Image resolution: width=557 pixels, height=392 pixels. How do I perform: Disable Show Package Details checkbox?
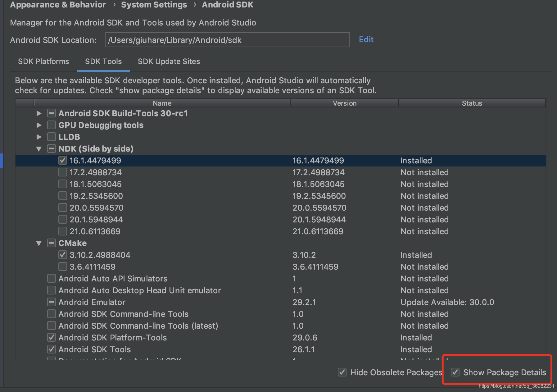pyautogui.click(x=455, y=372)
